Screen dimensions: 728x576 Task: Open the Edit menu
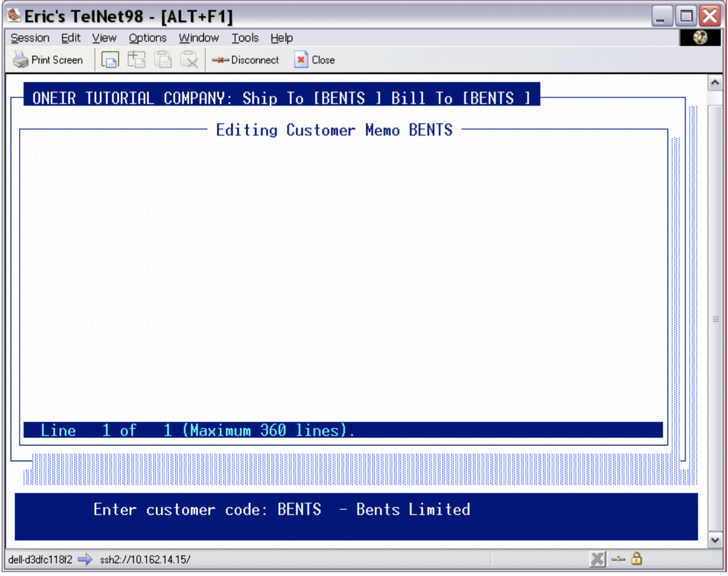pos(71,38)
